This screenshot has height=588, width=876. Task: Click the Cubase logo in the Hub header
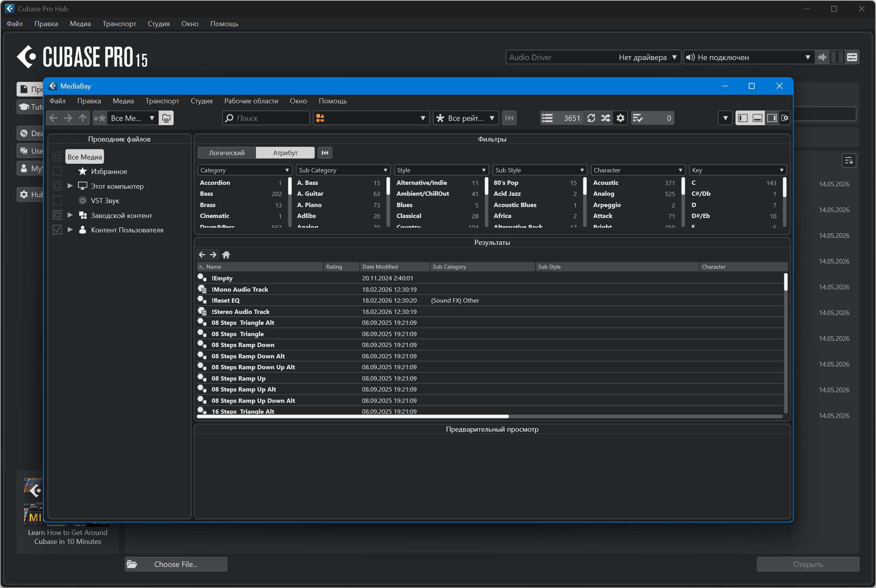pyautogui.click(x=27, y=57)
